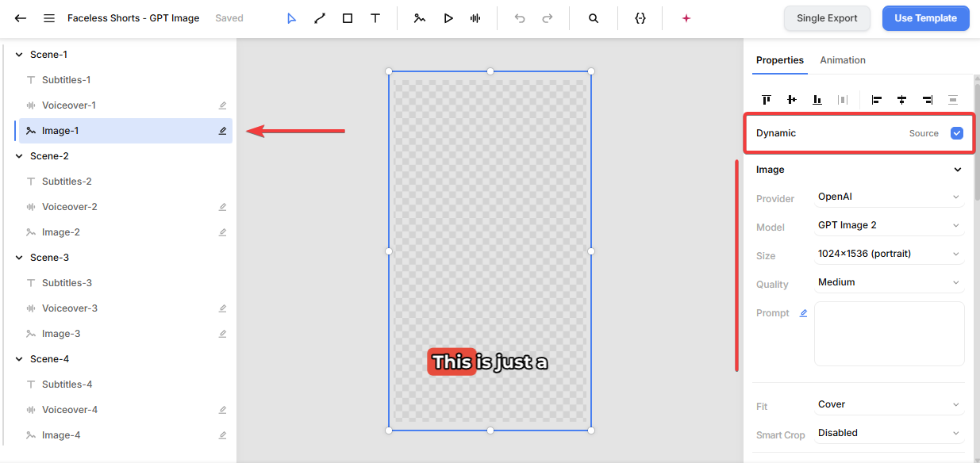Collapse the Scene-2 group

[19, 156]
